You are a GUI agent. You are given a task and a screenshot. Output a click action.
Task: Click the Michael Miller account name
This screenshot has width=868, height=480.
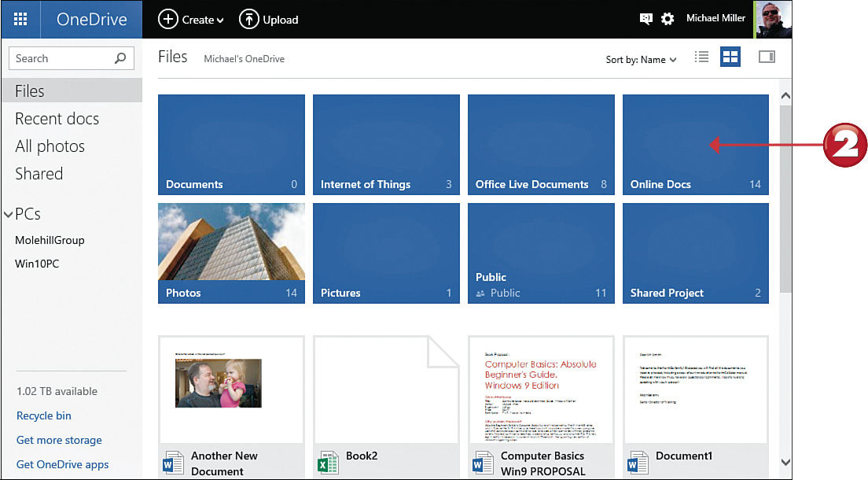pyautogui.click(x=715, y=18)
